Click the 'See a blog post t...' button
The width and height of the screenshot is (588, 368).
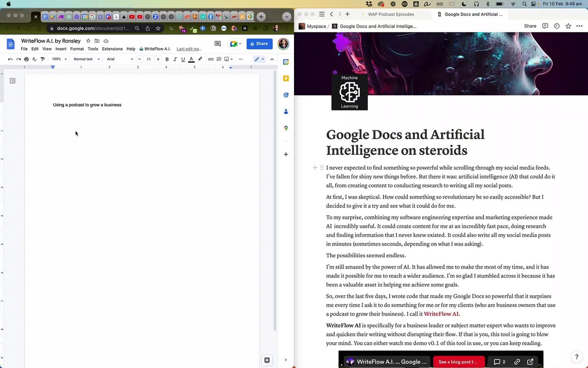point(459,362)
